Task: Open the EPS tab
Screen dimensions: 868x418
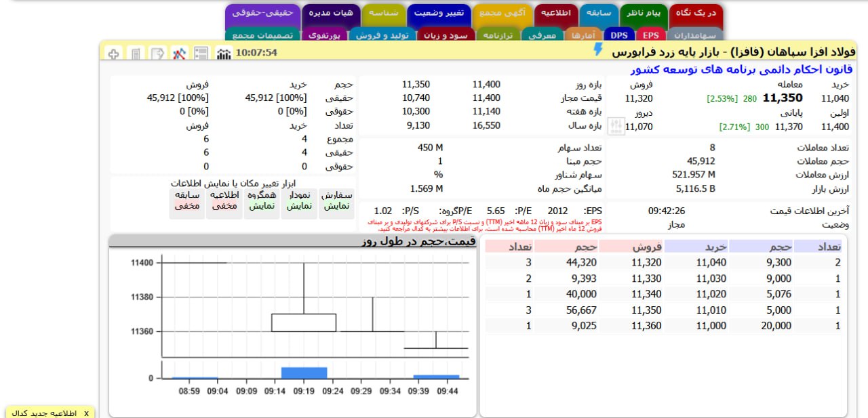Action: [650, 35]
